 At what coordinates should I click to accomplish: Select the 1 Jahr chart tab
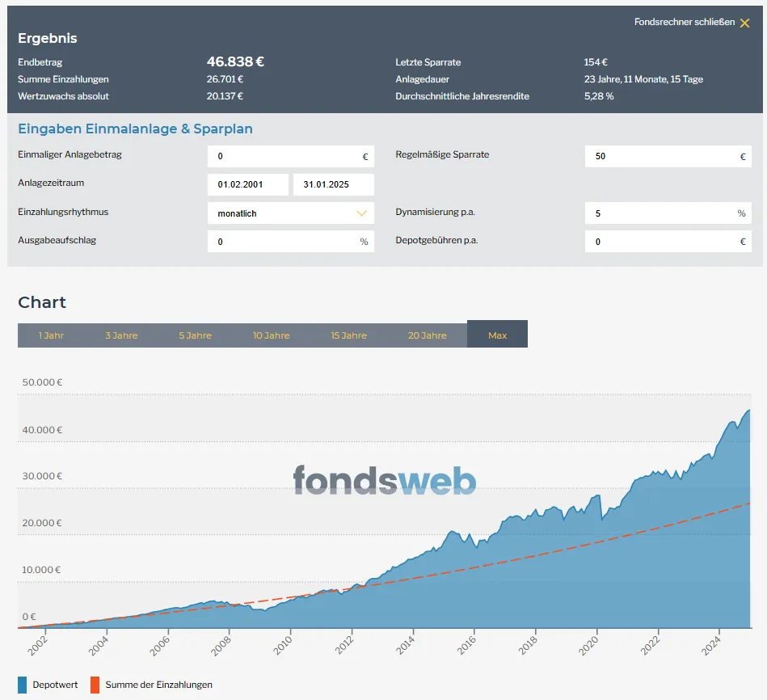(52, 335)
